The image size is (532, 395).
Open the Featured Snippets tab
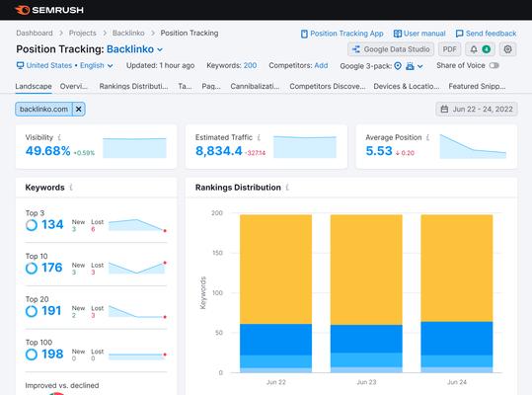[477, 86]
